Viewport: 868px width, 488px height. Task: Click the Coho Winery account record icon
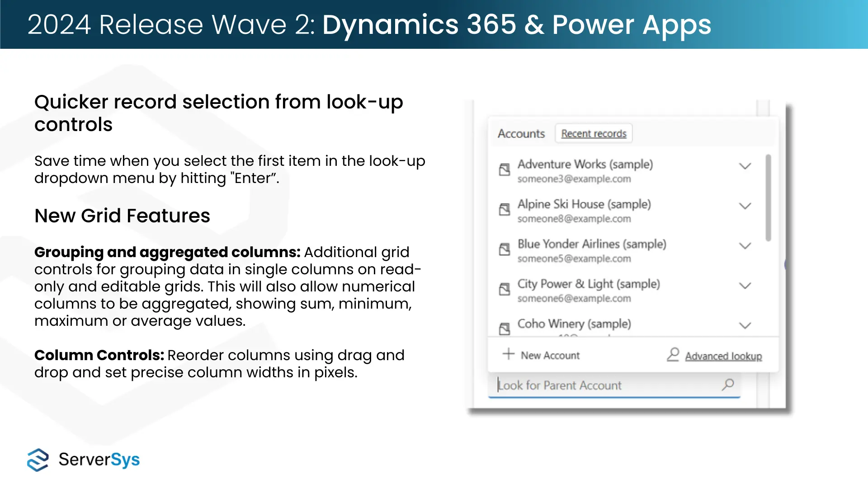point(505,328)
